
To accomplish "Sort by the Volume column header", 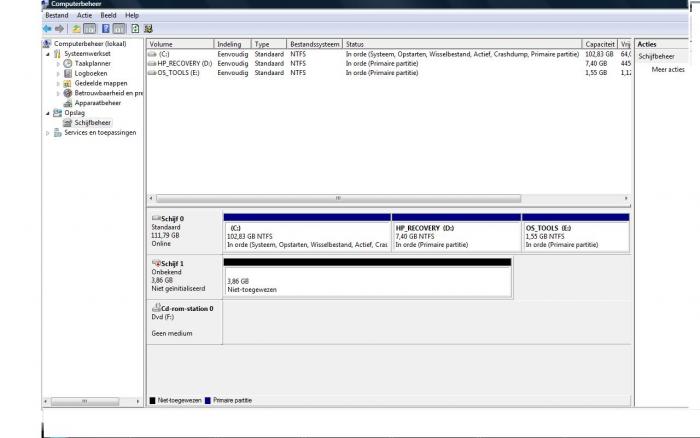I will (x=180, y=44).
